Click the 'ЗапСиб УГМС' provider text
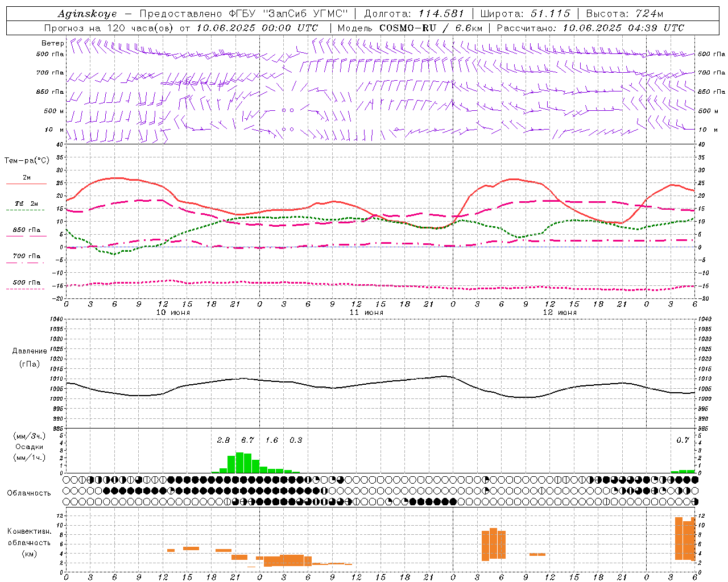 305,14
